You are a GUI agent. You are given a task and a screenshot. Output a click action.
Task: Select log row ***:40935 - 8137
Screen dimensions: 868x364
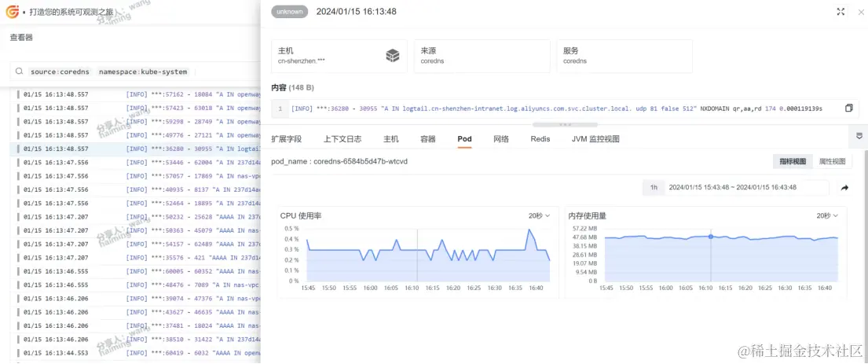pos(136,189)
